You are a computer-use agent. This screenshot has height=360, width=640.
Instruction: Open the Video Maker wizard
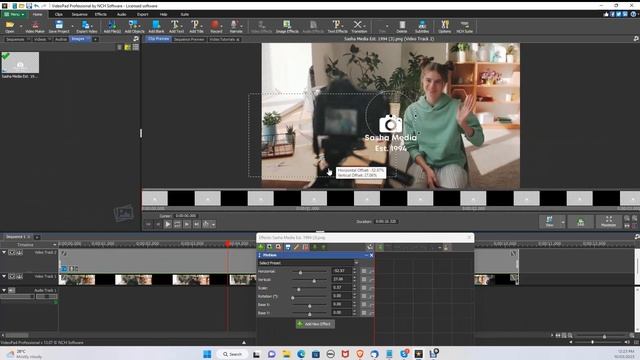tap(35, 27)
